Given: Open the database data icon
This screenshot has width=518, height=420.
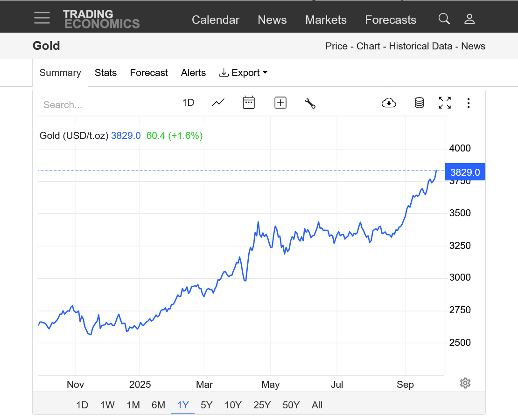Looking at the screenshot, I should (x=419, y=103).
